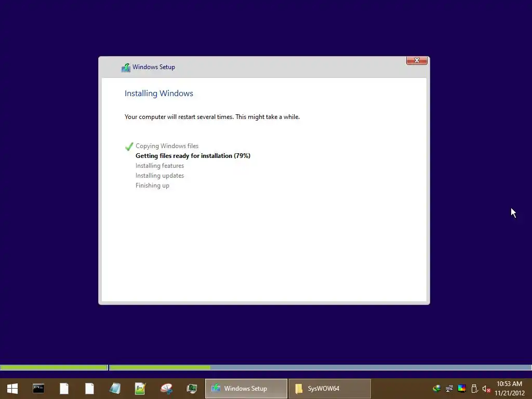
Task: Click the 'Installing features' step
Action: [x=160, y=166]
